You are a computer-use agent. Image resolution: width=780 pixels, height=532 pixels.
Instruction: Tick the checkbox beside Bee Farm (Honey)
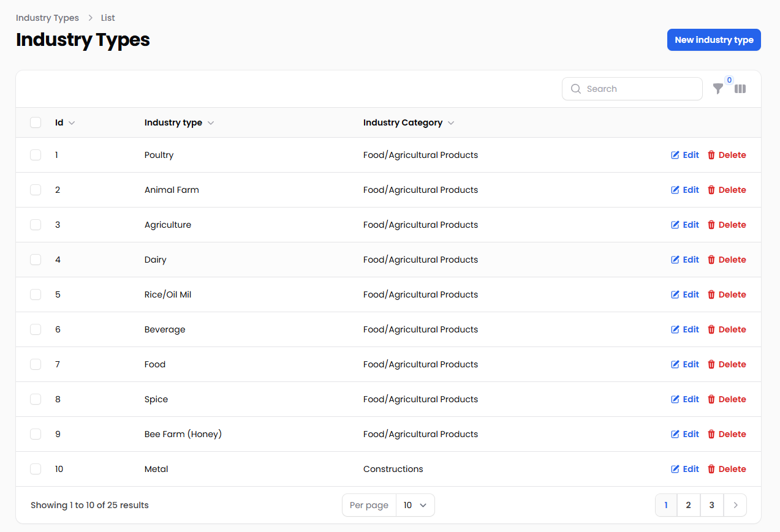(36, 434)
